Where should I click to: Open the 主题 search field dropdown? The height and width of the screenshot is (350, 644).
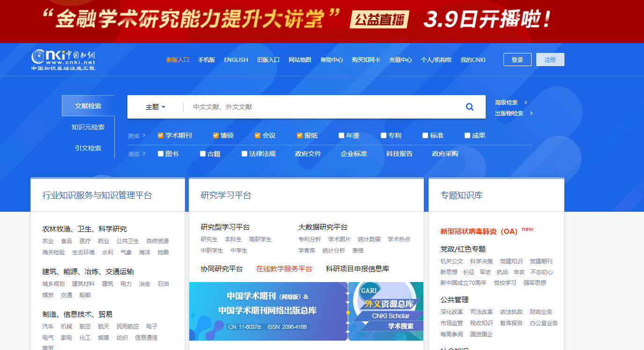pos(155,107)
